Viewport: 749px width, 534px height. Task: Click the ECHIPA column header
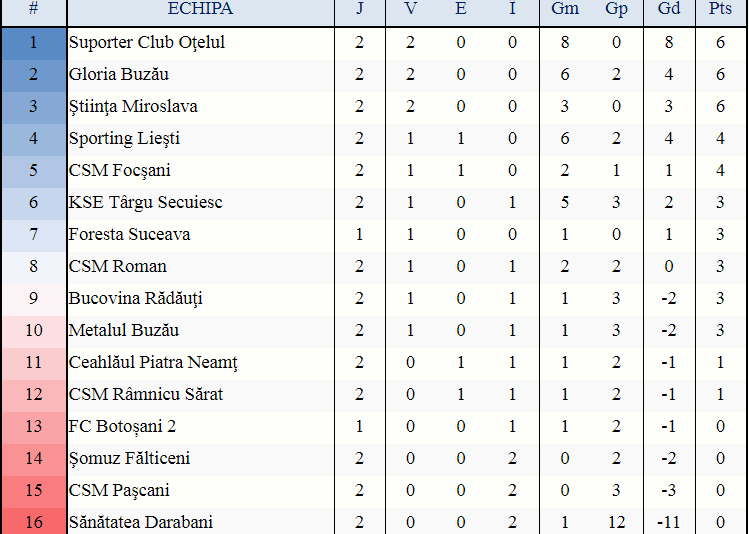pyautogui.click(x=200, y=9)
